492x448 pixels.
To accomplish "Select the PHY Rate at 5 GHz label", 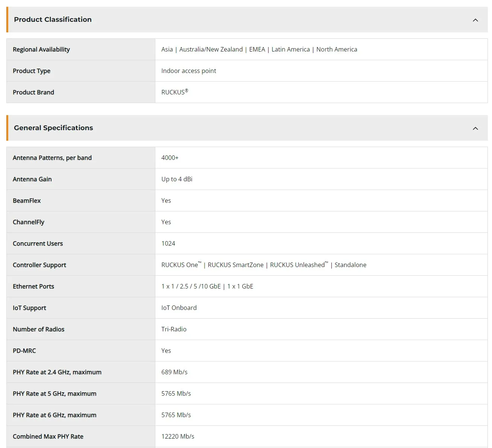I will point(55,393).
